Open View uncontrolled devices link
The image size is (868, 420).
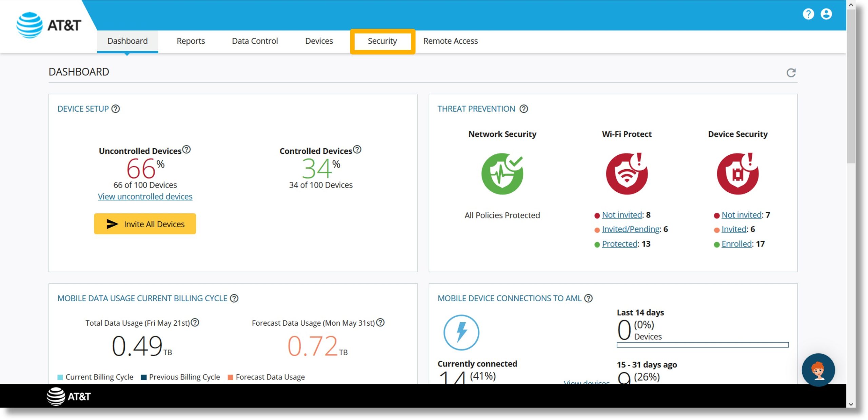145,196
